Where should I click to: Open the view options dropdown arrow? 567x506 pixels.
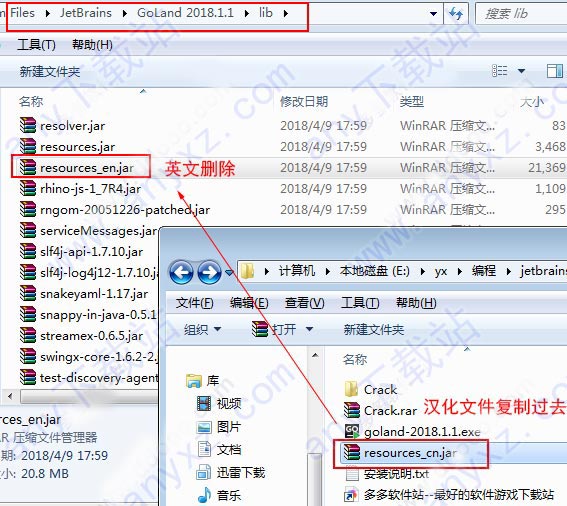pos(521,71)
